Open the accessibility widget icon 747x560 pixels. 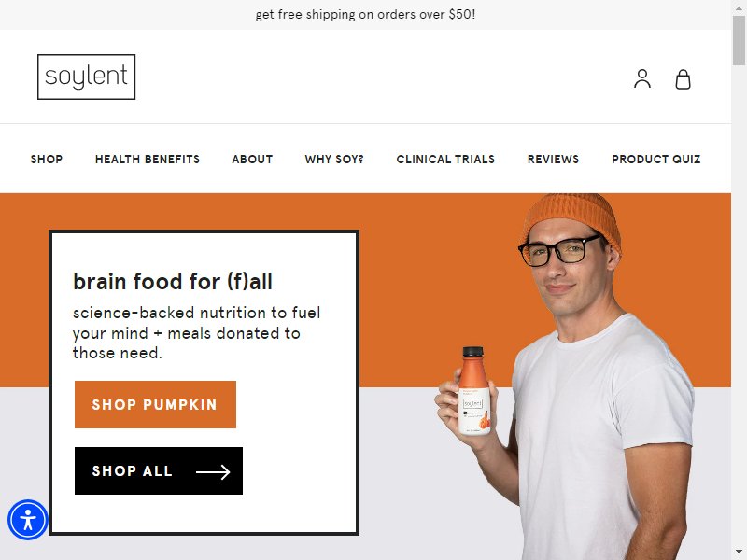[x=28, y=520]
